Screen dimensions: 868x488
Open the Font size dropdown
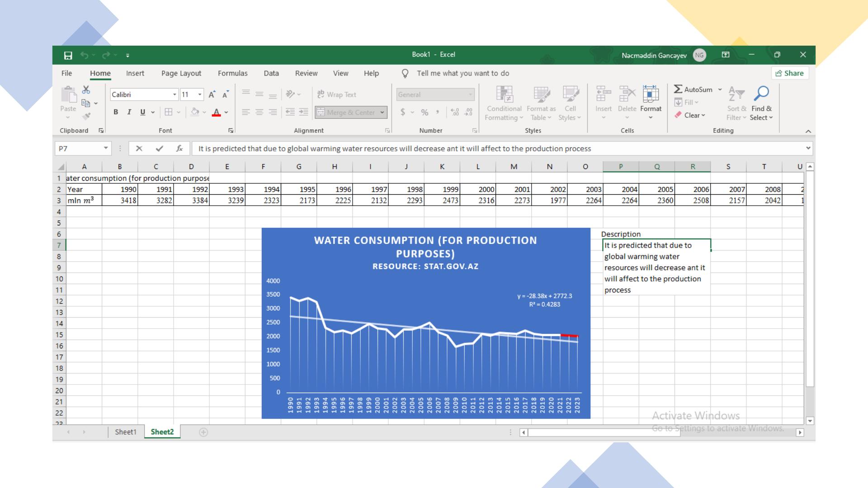pyautogui.click(x=200, y=94)
